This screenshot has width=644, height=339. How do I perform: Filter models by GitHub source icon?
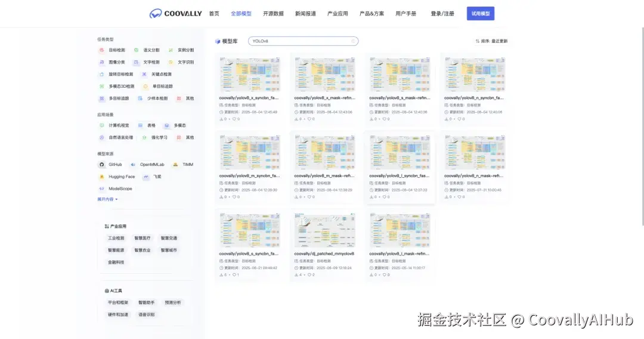(x=101, y=164)
